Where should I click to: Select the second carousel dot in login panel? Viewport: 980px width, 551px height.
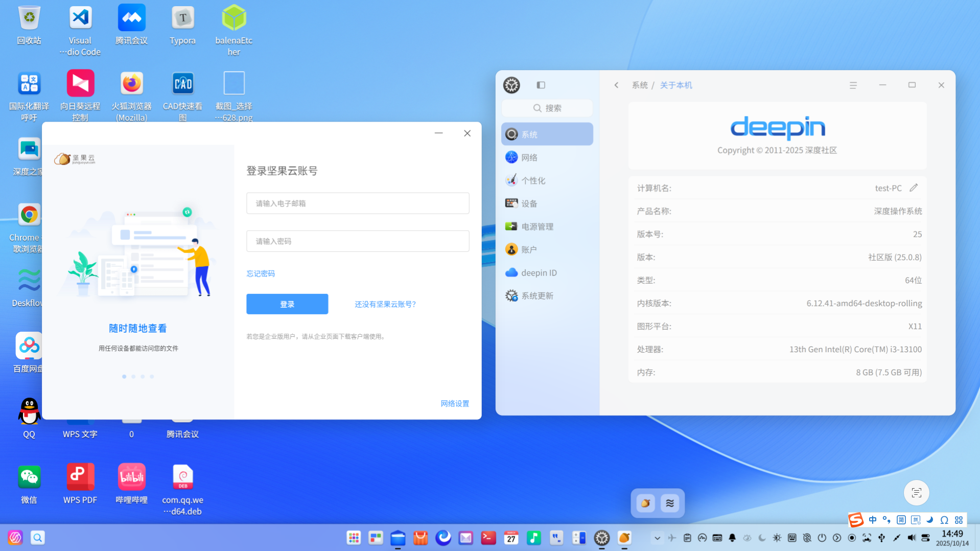tap(133, 377)
